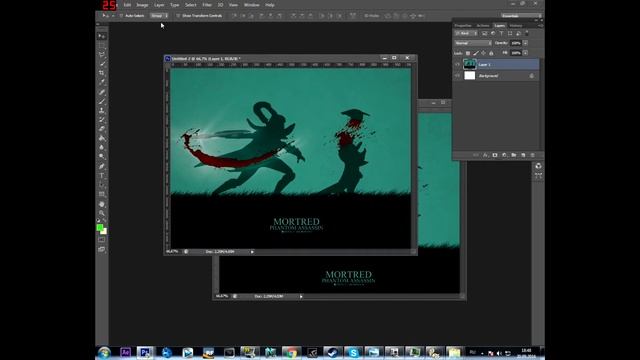Click the Delete layer trash icon

[x=533, y=155]
